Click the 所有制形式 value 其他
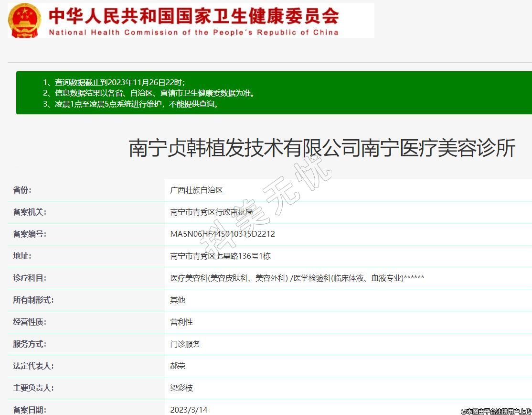Viewport: 532px width, 415px height. (x=178, y=300)
